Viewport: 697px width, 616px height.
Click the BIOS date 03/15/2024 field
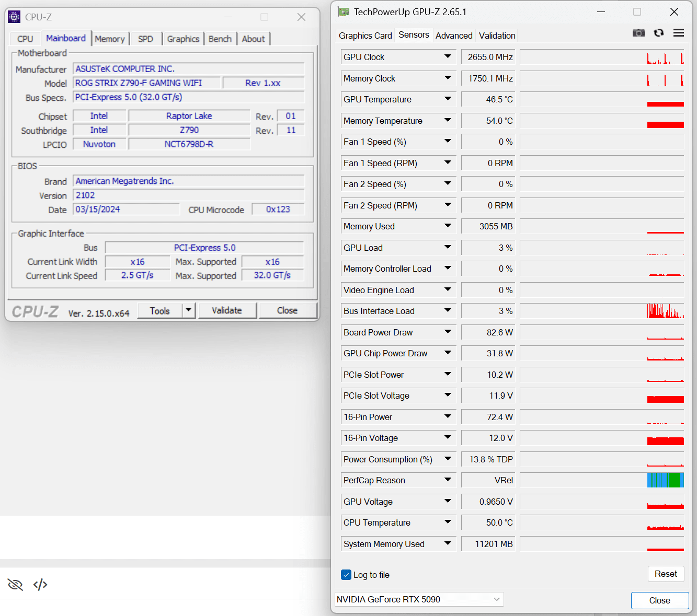pyautogui.click(x=126, y=209)
